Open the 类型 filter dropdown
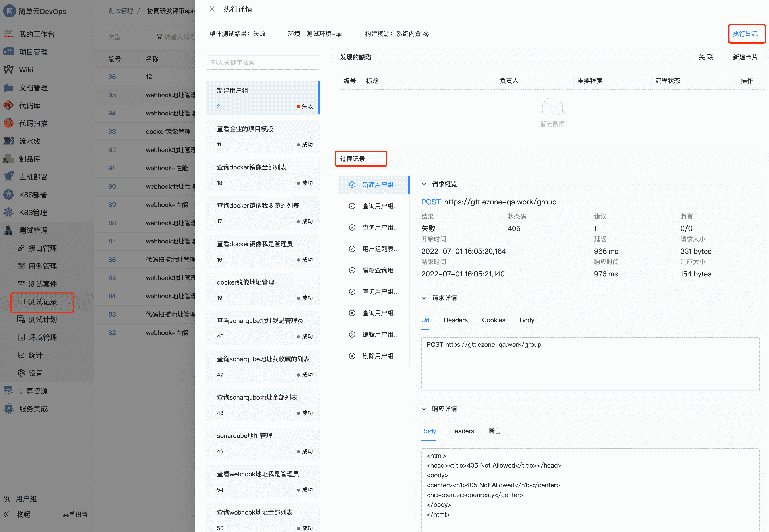The image size is (769, 532). coord(126,37)
